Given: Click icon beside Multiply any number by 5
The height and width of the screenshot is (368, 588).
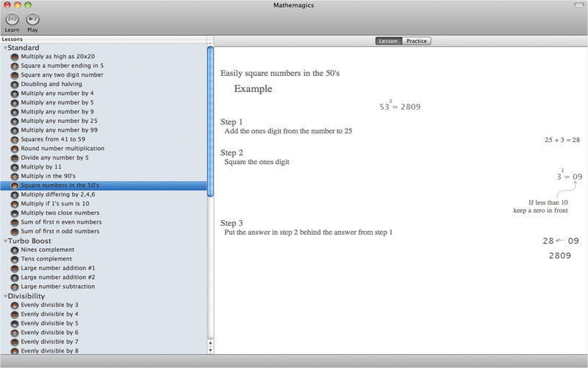Looking at the screenshot, I should click(15, 102).
